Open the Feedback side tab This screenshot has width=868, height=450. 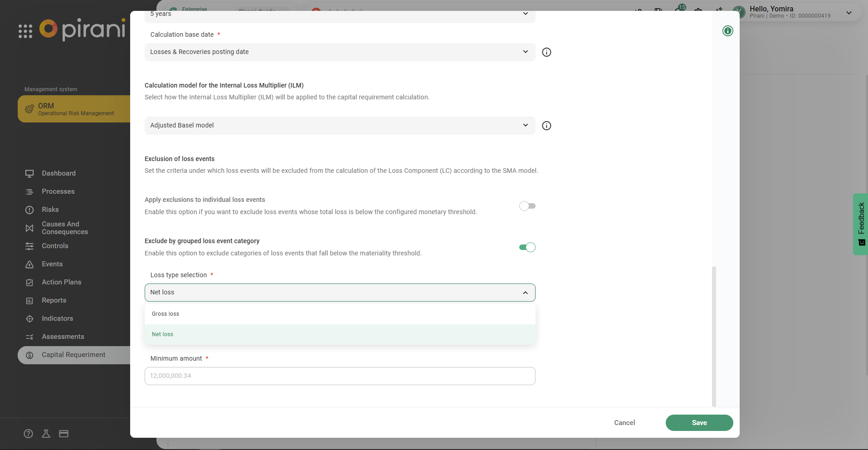click(861, 224)
